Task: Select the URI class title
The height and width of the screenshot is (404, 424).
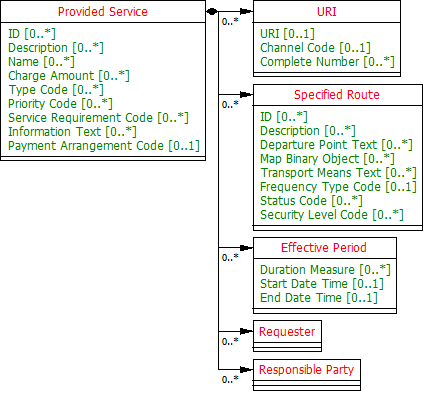Action: [327, 12]
